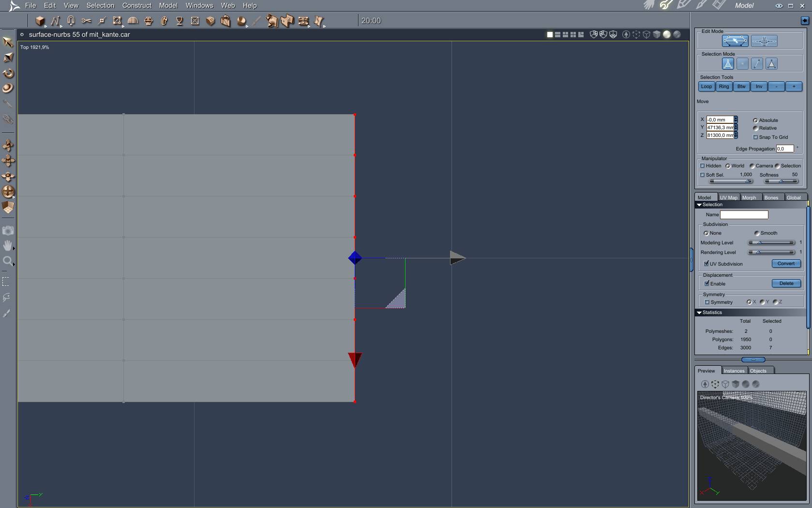812x508 pixels.
Task: Click the Convert button
Action: coord(786,264)
